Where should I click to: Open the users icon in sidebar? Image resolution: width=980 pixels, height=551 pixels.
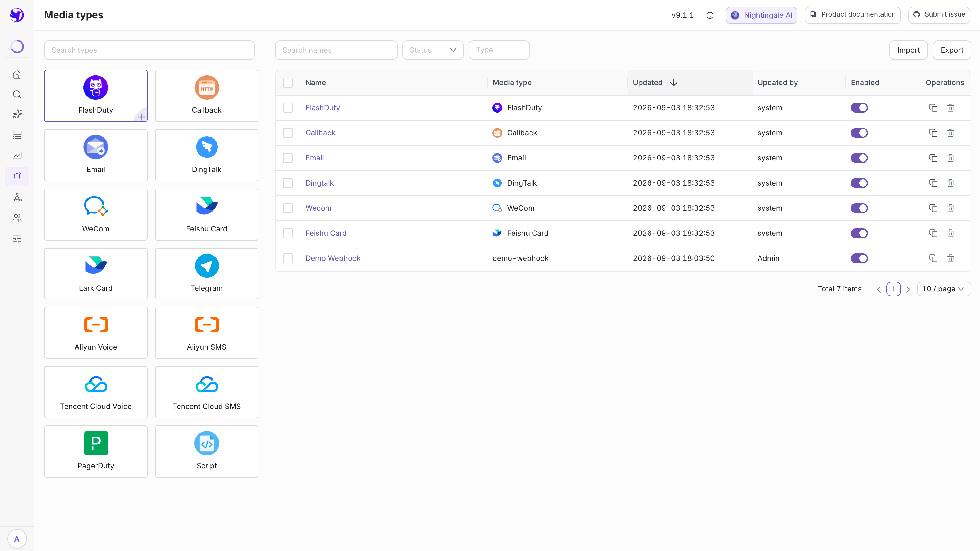(x=17, y=218)
